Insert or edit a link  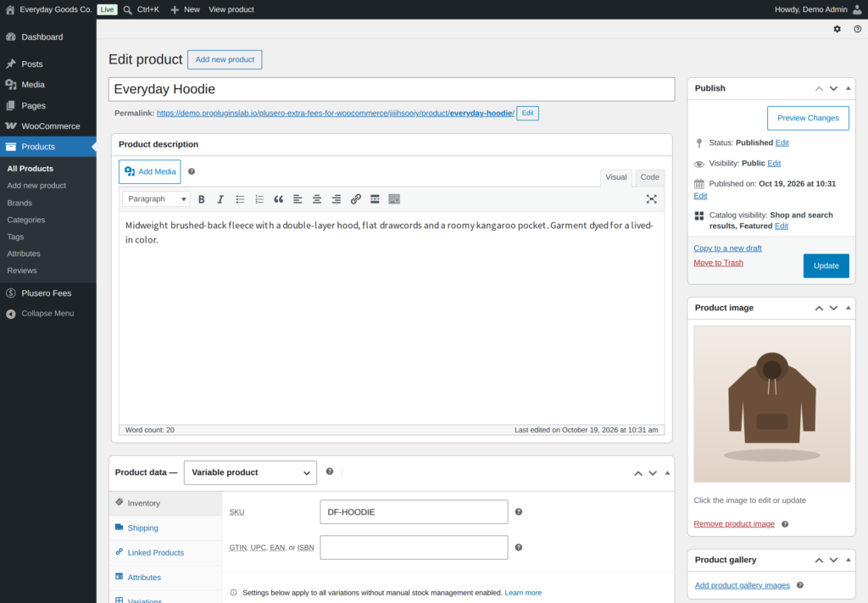355,199
